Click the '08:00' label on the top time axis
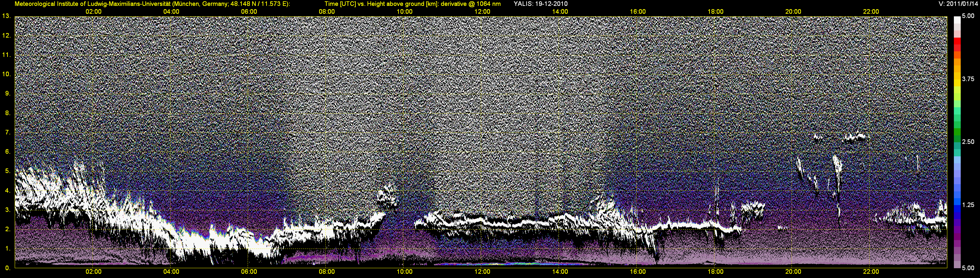The width and height of the screenshot is (980, 278). tap(327, 12)
